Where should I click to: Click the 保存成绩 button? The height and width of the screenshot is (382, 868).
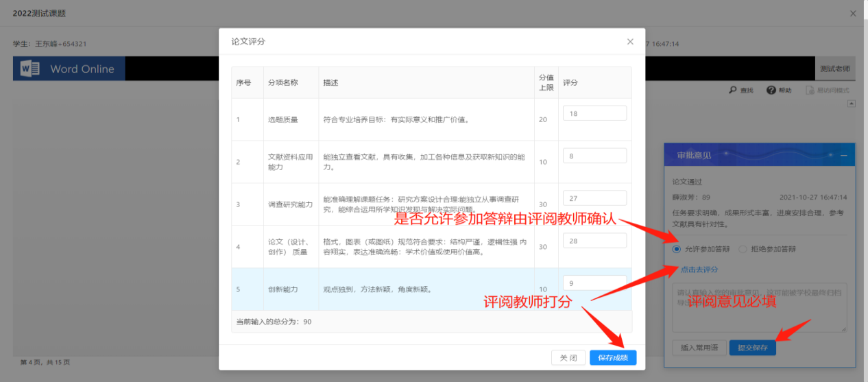[613, 357]
